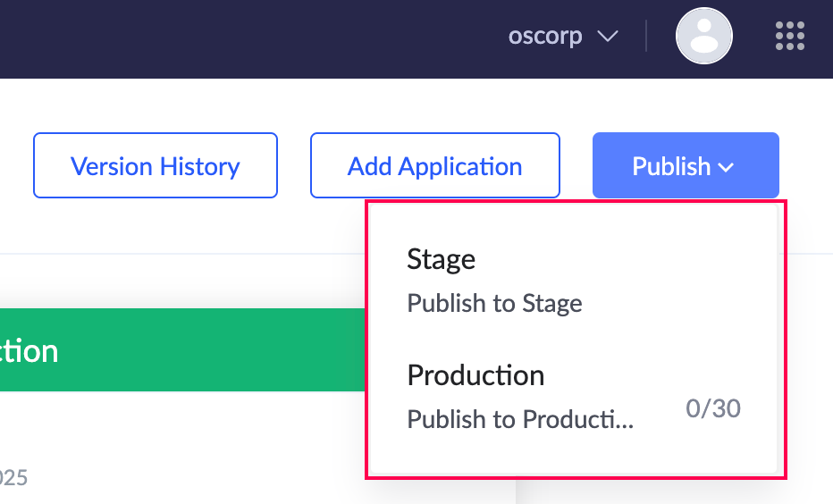
Task: Click the partially visible date ending 025
Action: [13, 478]
